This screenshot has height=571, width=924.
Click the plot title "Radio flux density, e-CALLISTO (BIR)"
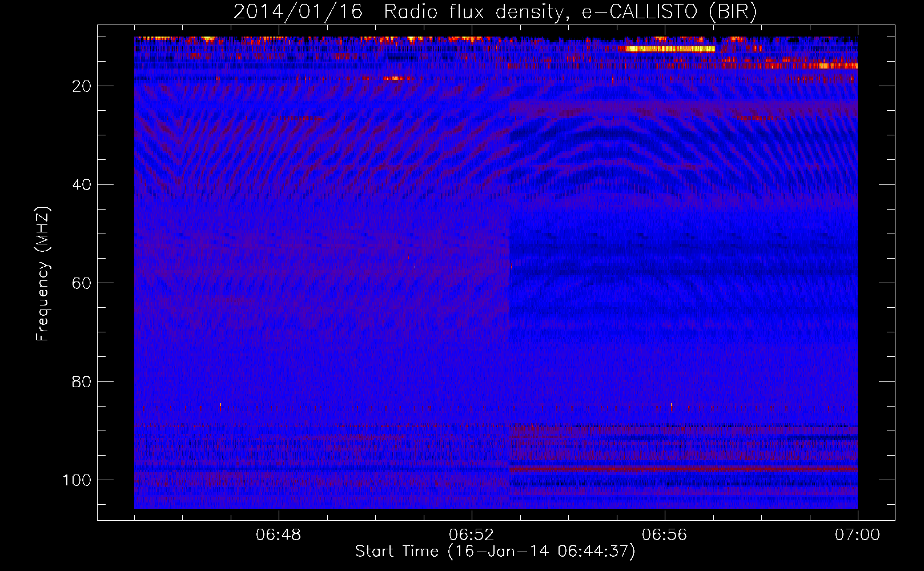[570, 12]
